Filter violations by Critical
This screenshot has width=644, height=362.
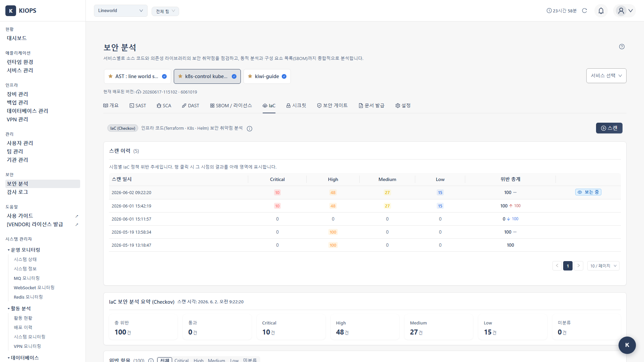pos(181,360)
